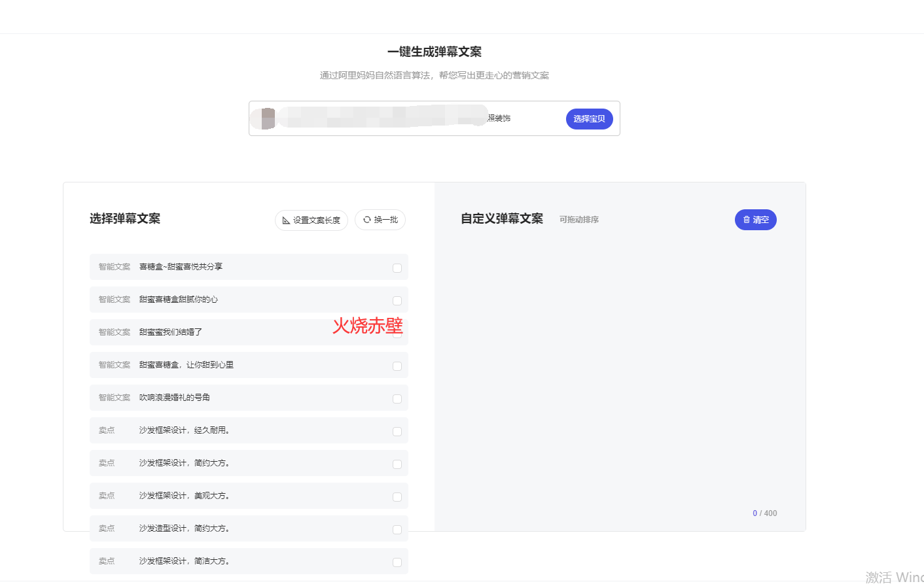This screenshot has width=924, height=586.
Task: Tick checkbox for 甜蜜喜糖盒,让你甜到心里
Action: [397, 366]
